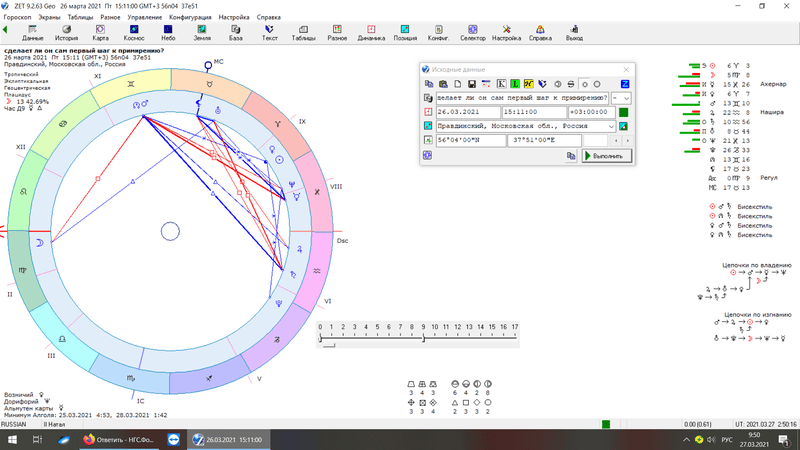Screen dimensions: 800x450
Task: Open the Земля map tool
Action: (x=202, y=33)
